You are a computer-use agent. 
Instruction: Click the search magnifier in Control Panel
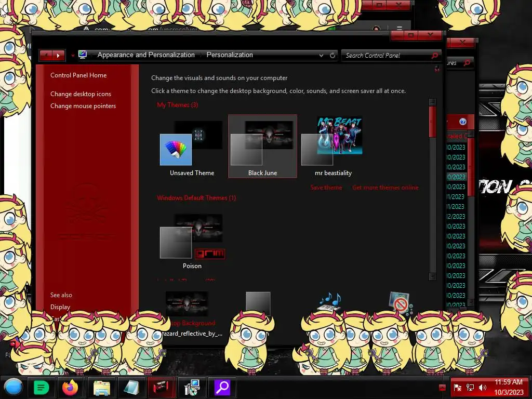435,55
